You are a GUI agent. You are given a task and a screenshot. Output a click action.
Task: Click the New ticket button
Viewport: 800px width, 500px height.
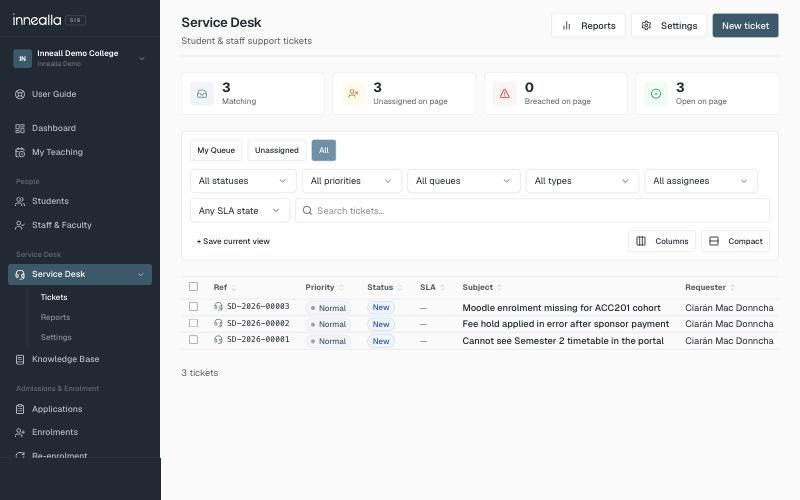[745, 26]
